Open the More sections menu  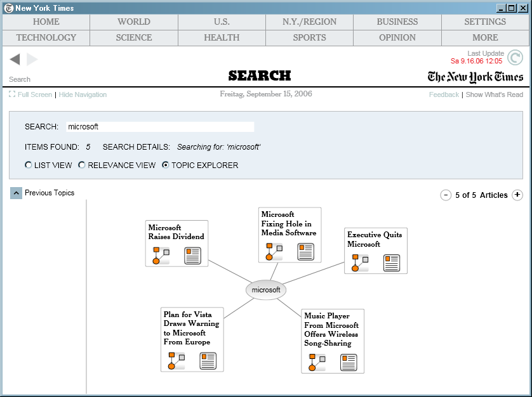485,37
